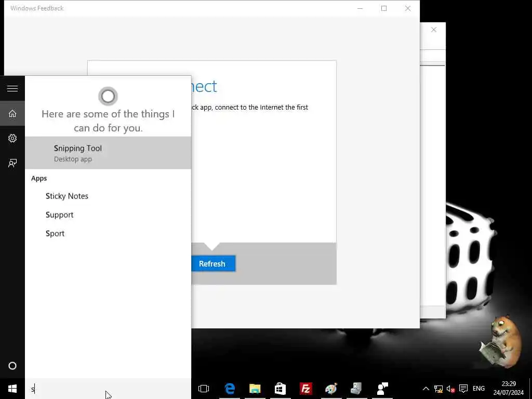Viewport: 532px width, 399px height.
Task: Select the Apps category heading
Action: pos(39,178)
